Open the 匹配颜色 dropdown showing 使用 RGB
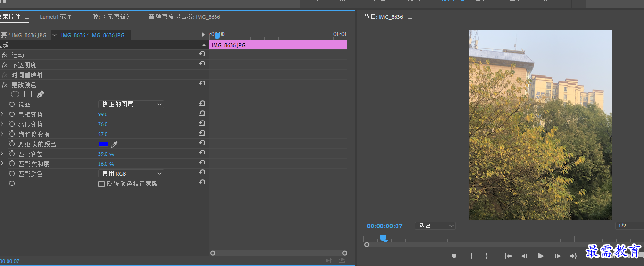The width and height of the screenshot is (644, 266). [x=131, y=174]
